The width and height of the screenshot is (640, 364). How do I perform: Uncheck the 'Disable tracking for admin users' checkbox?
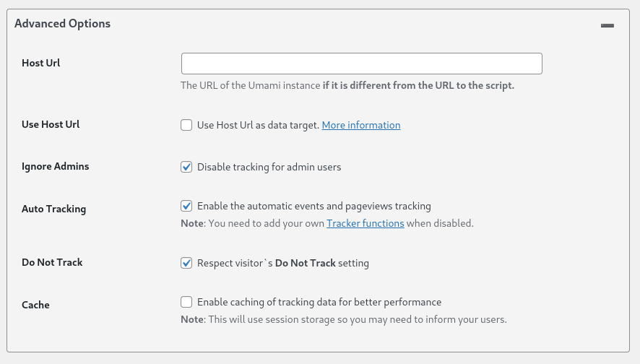tap(186, 167)
